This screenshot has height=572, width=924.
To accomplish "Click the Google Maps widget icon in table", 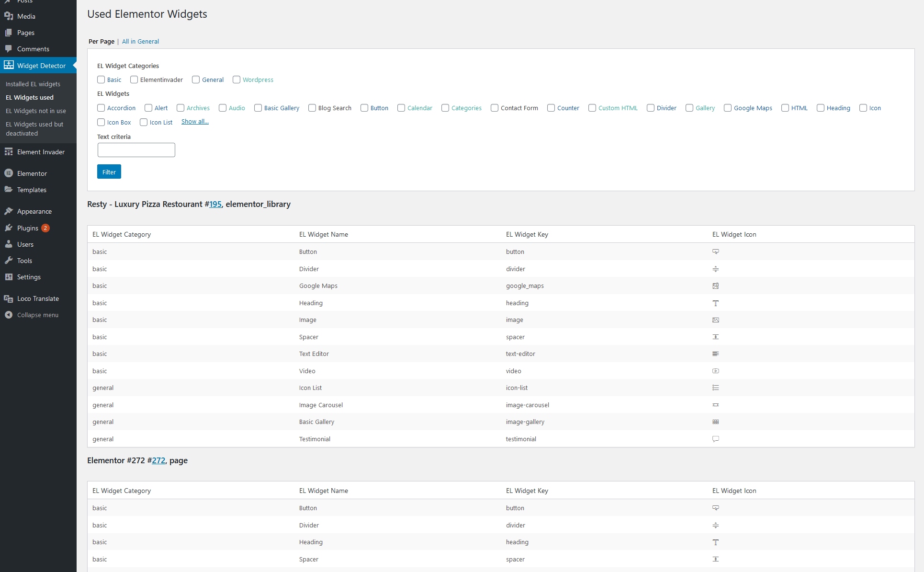I will [715, 286].
